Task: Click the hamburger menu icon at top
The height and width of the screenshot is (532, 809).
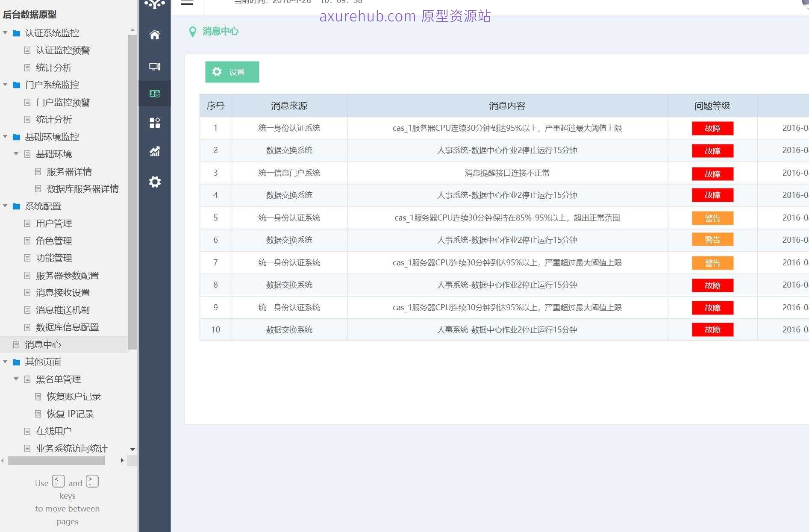Action: click(187, 2)
